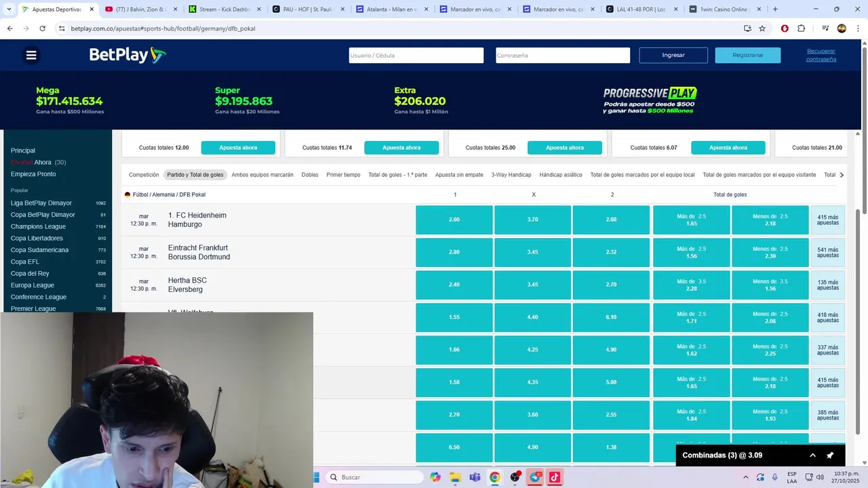Open Copilot from the taskbar
The width and height of the screenshot is (868, 488).
pyautogui.click(x=435, y=477)
